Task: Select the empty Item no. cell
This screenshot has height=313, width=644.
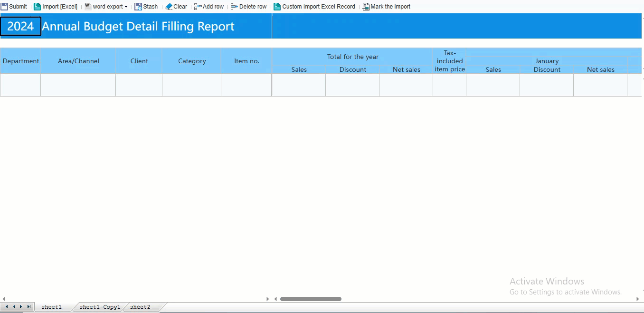Action: click(x=246, y=85)
